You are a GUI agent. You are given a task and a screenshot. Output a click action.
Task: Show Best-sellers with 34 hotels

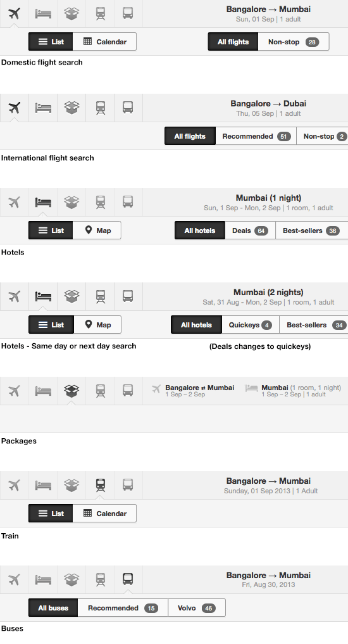(x=314, y=325)
